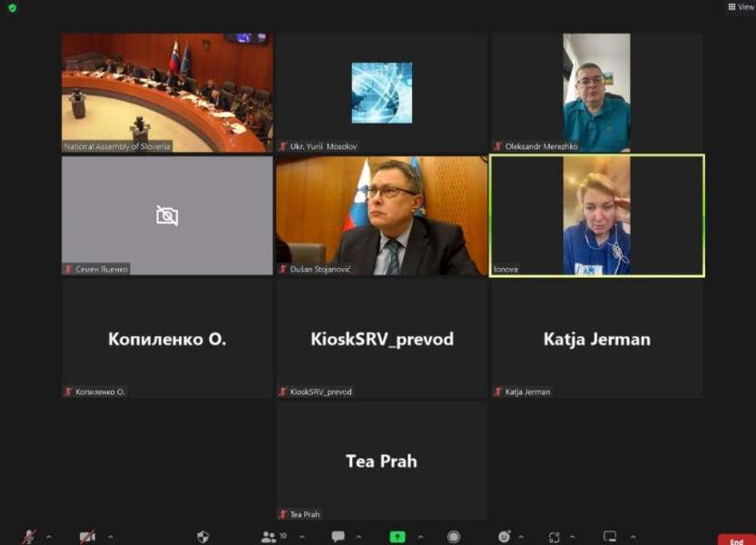Image resolution: width=756 pixels, height=545 pixels.
Task: Click the green encryption shield icon
Action: coord(12,8)
